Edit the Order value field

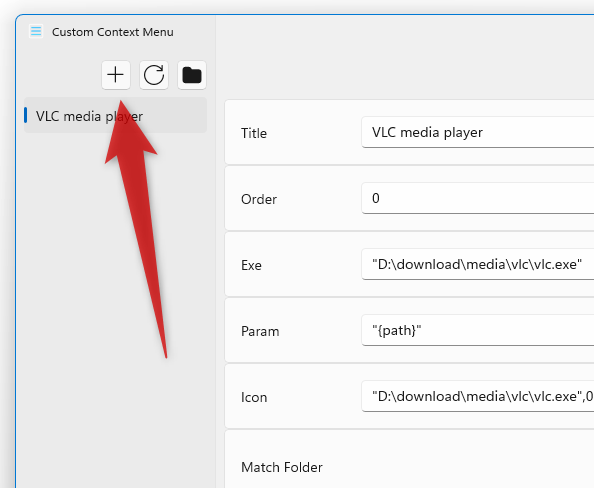point(478,198)
